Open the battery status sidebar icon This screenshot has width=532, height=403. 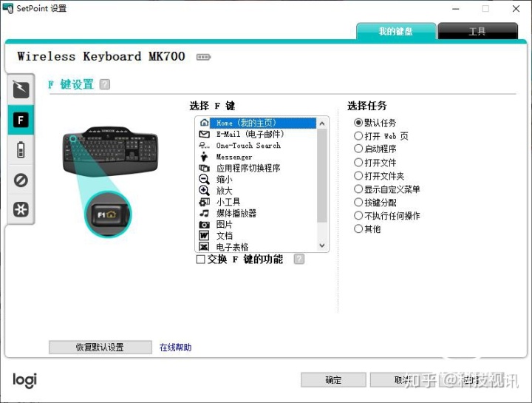click(21, 149)
